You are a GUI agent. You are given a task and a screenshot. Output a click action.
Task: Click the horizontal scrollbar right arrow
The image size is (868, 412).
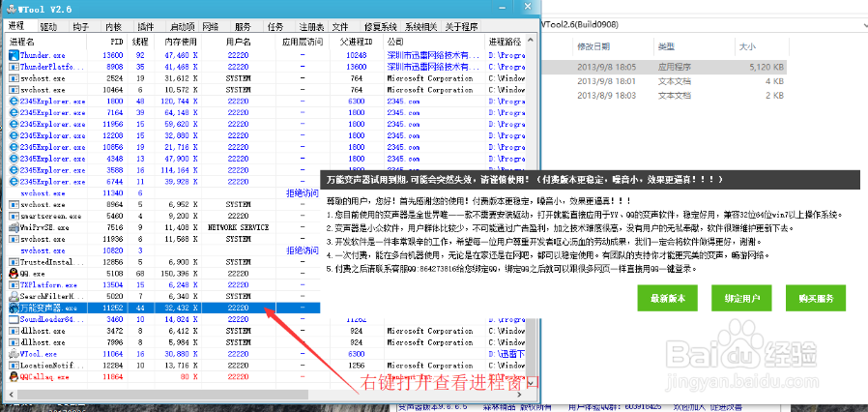[x=521, y=394]
